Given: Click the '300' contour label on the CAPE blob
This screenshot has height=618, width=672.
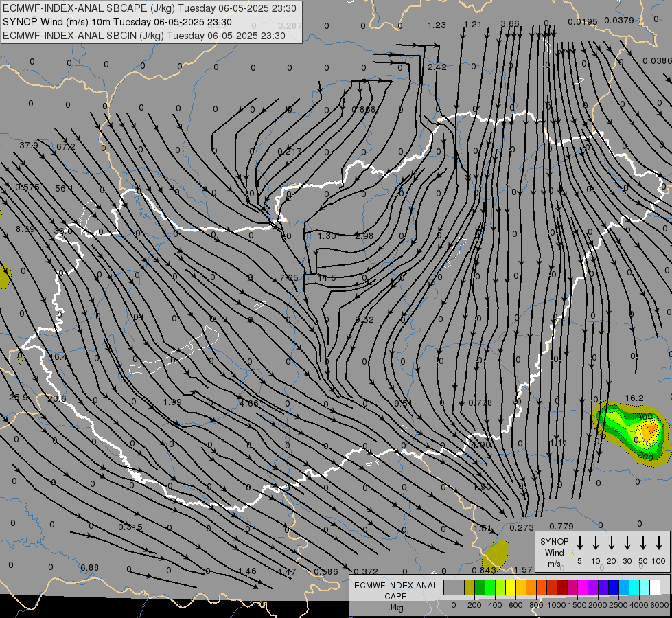Looking at the screenshot, I should point(645,416).
